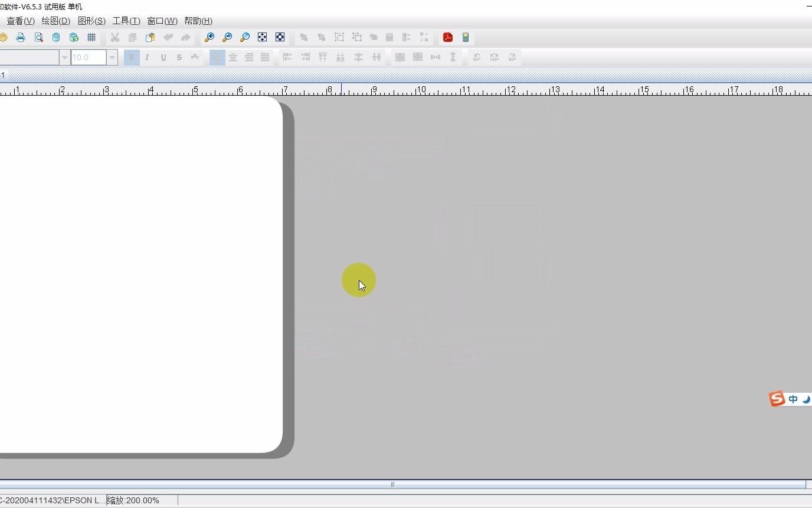The width and height of the screenshot is (812, 508).
Task: Click the red PDF export icon
Action: tap(448, 37)
